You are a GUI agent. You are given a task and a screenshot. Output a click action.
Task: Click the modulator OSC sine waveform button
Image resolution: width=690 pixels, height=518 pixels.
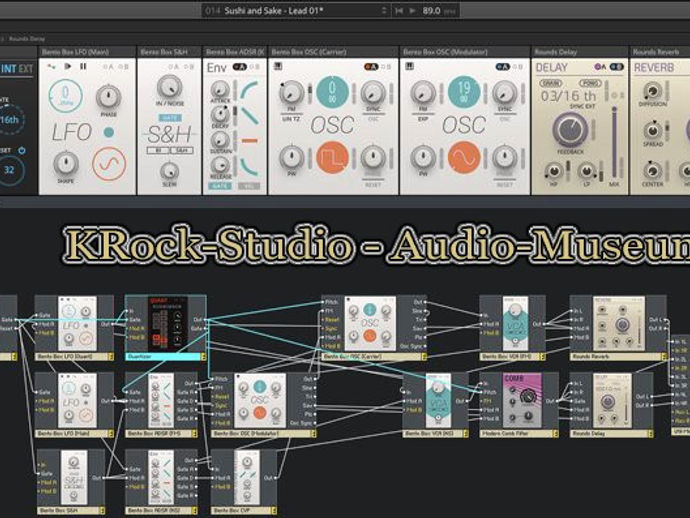(x=464, y=157)
